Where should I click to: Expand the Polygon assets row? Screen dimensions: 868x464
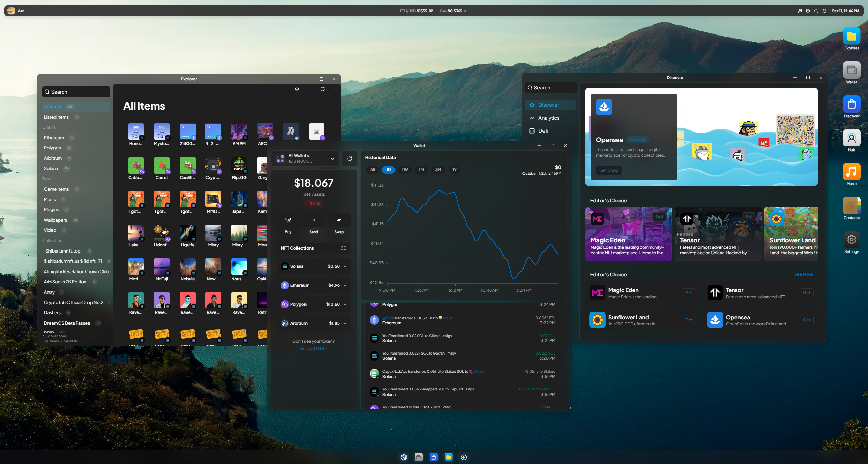345,304
